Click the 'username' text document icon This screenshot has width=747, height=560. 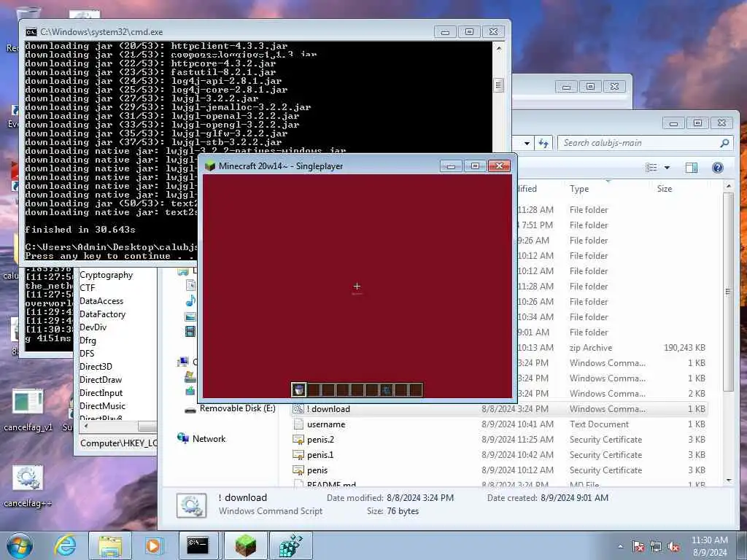tap(298, 424)
